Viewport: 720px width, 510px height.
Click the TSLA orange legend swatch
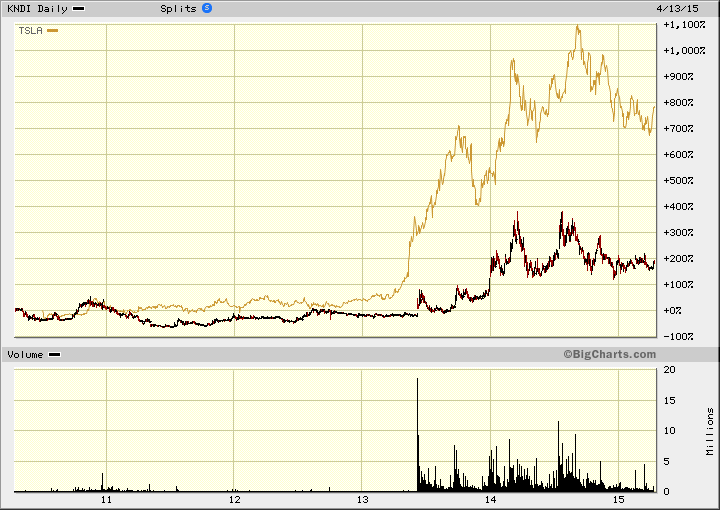(53, 31)
